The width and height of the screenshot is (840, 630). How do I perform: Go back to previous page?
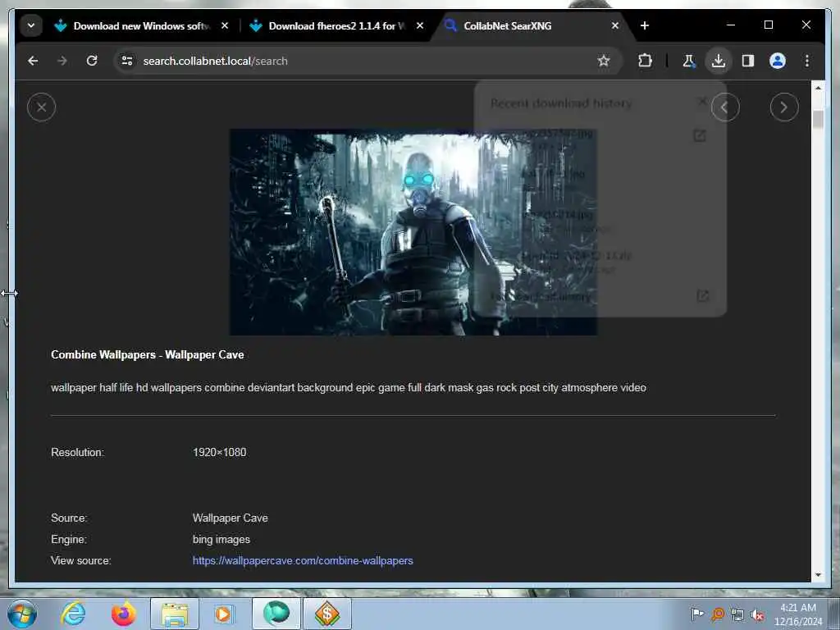point(33,61)
